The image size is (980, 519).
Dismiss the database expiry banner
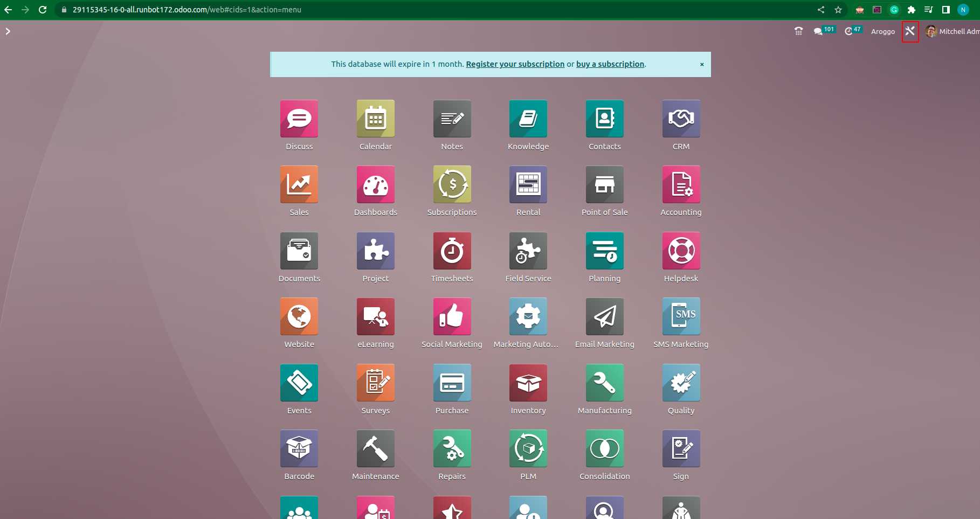[x=702, y=64]
